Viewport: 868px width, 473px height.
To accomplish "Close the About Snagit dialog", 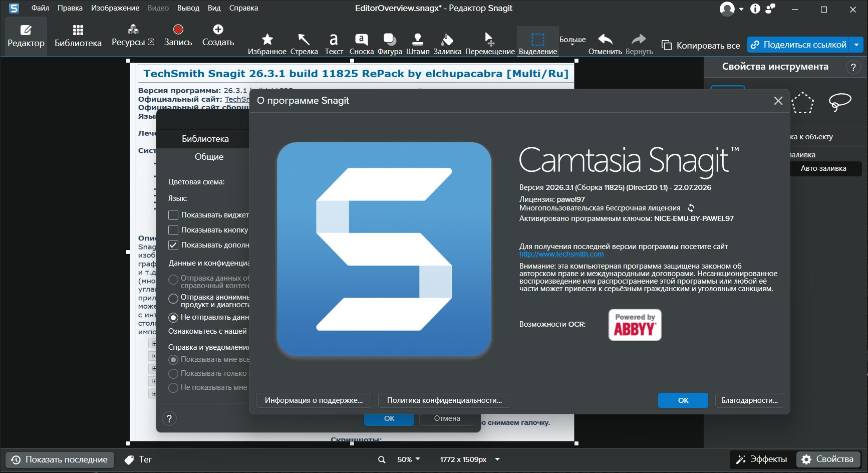I will 778,101.
